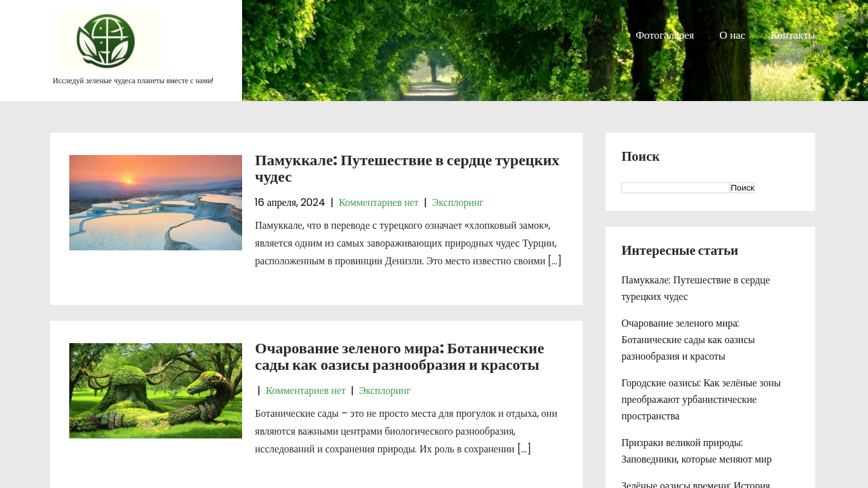Open the Очарование зеленого мира article title

point(400,356)
